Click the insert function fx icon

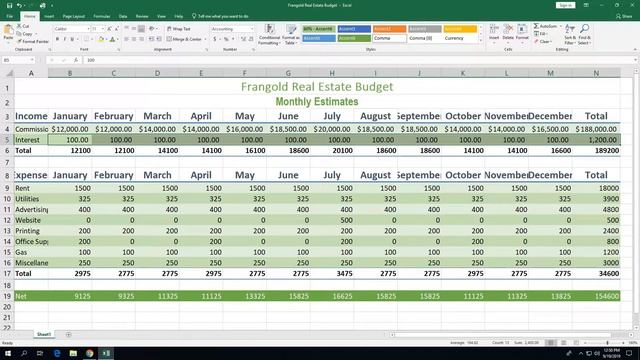(x=76, y=60)
